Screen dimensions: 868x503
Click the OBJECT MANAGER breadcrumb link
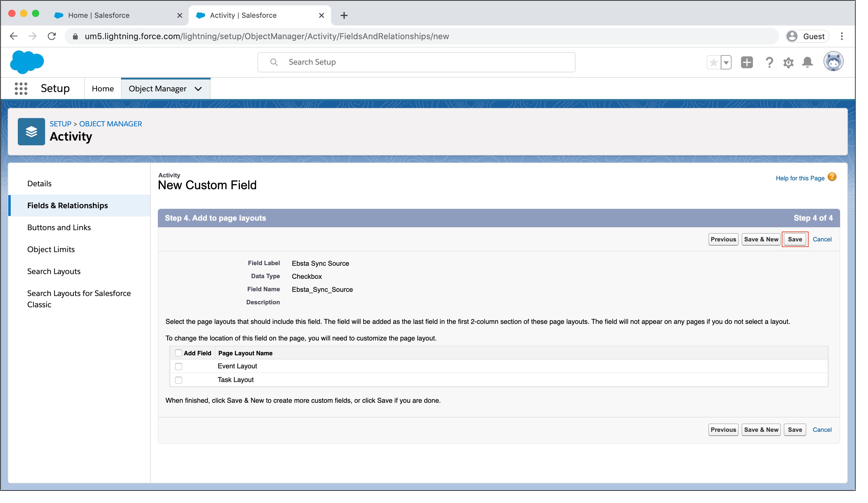click(x=110, y=124)
